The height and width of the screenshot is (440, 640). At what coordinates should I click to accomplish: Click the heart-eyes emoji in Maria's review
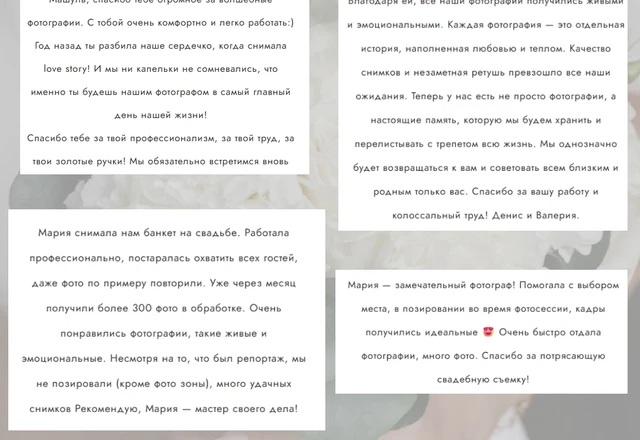point(488,332)
